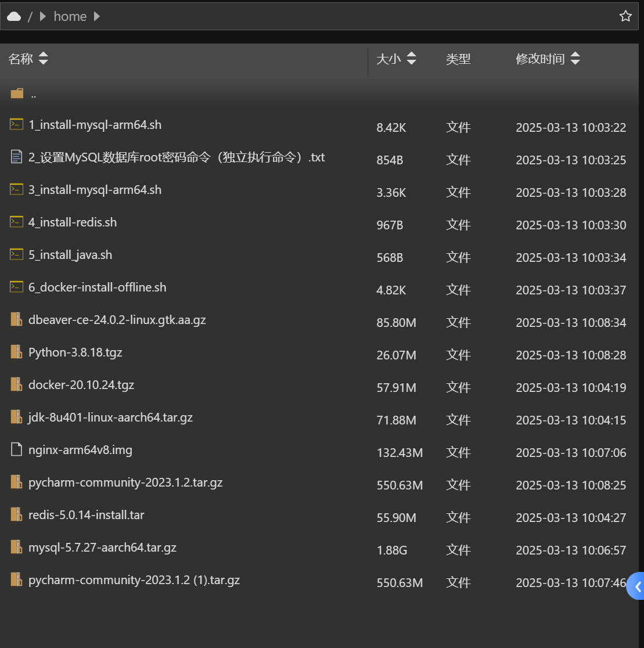The height and width of the screenshot is (648, 644).
Task: Click the 类型 column header
Action: tap(458, 59)
